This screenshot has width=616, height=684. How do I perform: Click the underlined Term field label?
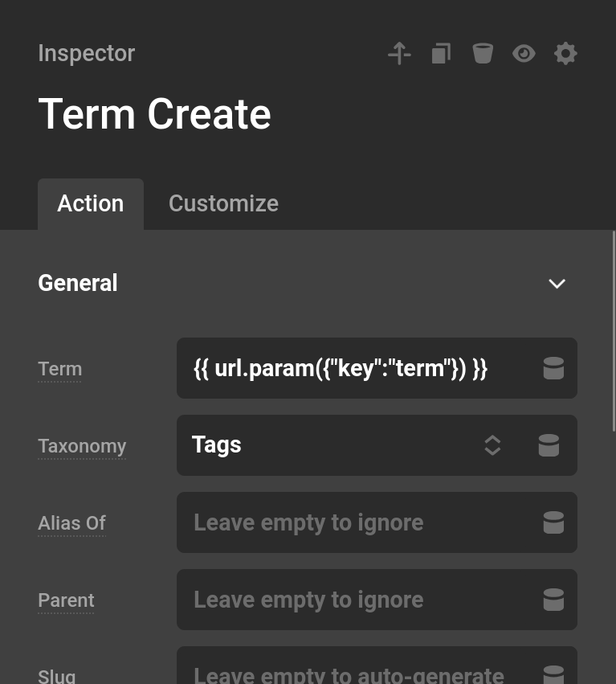point(59,368)
